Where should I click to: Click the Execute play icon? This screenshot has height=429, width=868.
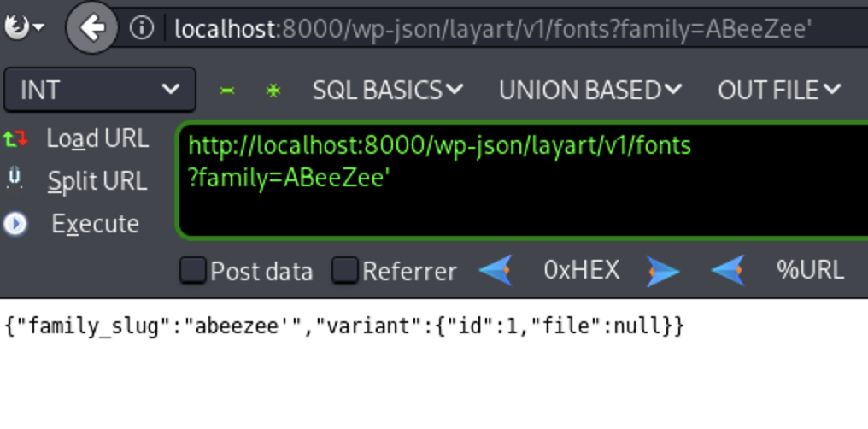[15, 224]
